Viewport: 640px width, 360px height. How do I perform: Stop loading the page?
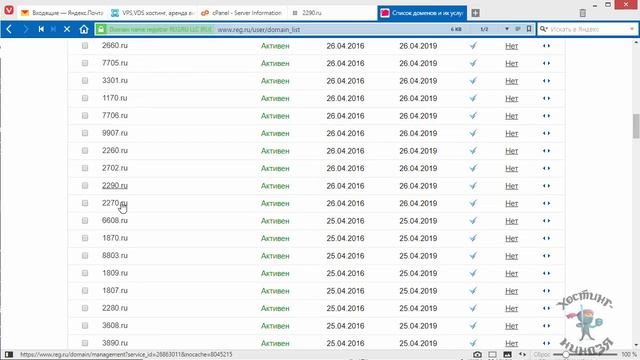click(x=67, y=29)
